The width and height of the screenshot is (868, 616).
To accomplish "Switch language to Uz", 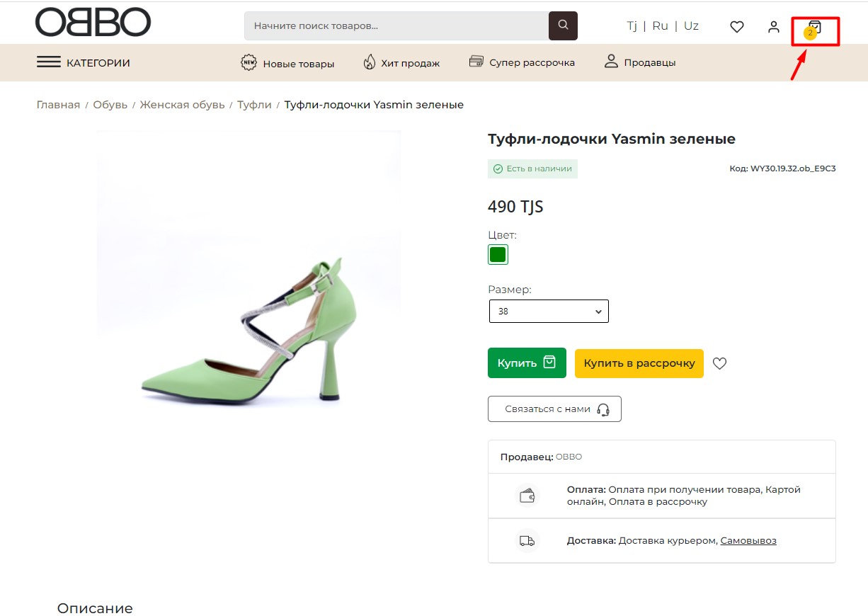I will coord(691,25).
